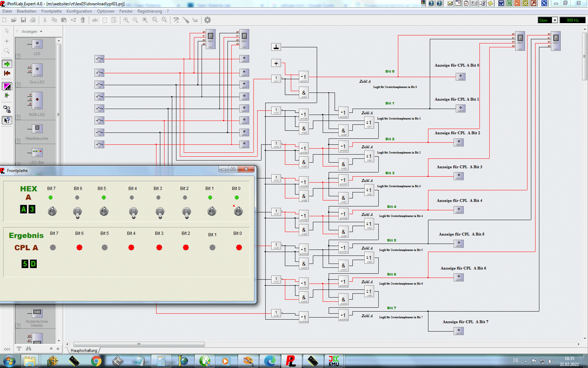Viewport: 588px width, 368px height.
Task: Switch windows with the overlapping windows icon
Action: pos(7,109)
